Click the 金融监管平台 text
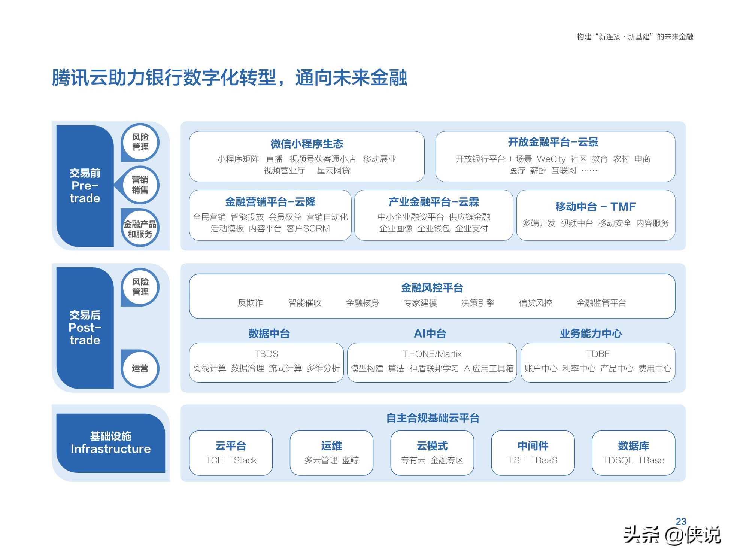 pyautogui.click(x=601, y=303)
